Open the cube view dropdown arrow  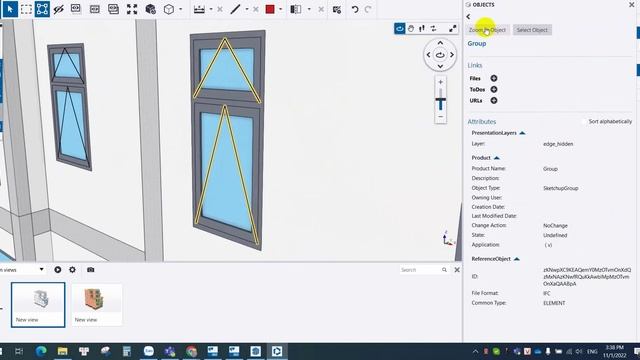coord(180,9)
